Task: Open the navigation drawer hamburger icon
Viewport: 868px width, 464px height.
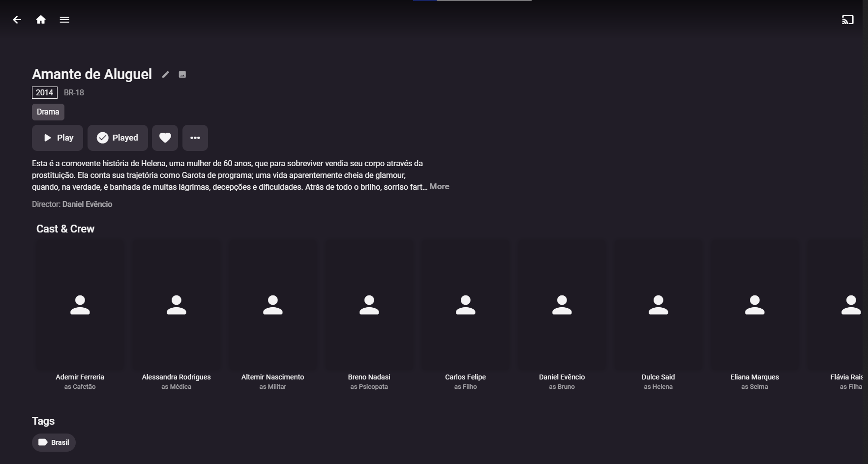Action: point(64,19)
